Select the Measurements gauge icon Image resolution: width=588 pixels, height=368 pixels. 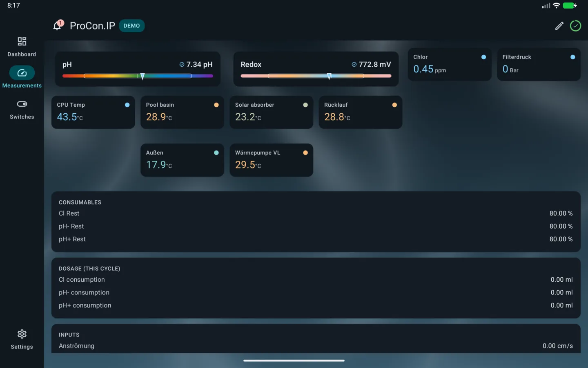22,73
